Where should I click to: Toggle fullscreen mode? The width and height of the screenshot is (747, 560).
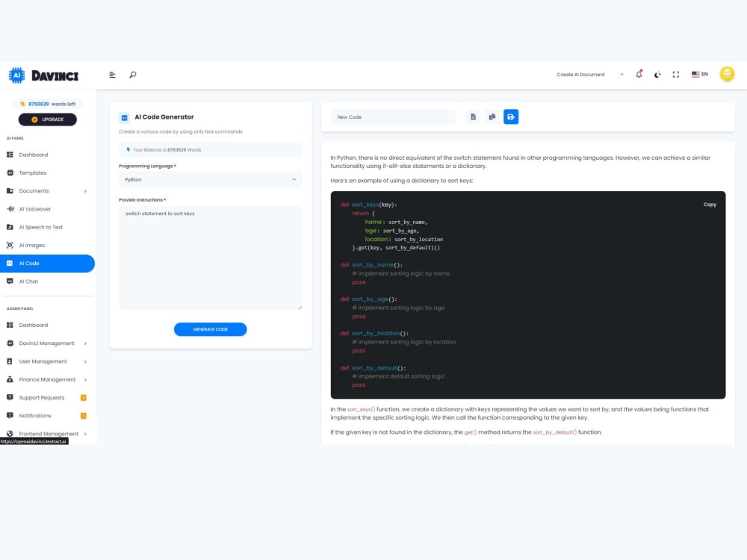pos(676,75)
